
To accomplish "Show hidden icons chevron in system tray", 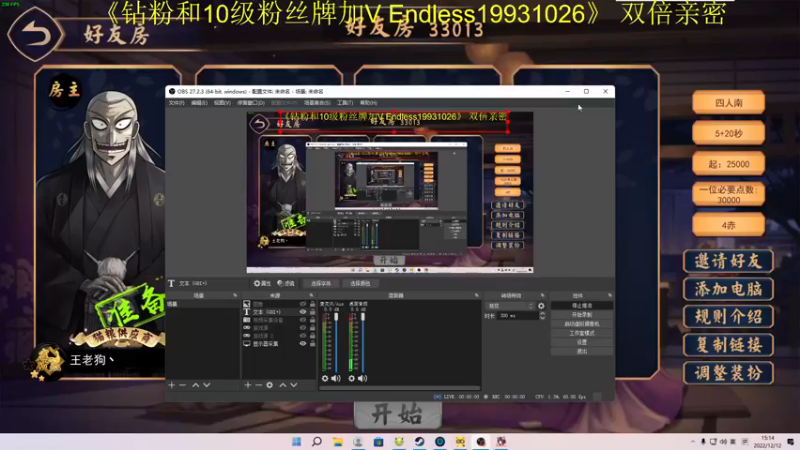I will pyautogui.click(x=693, y=442).
